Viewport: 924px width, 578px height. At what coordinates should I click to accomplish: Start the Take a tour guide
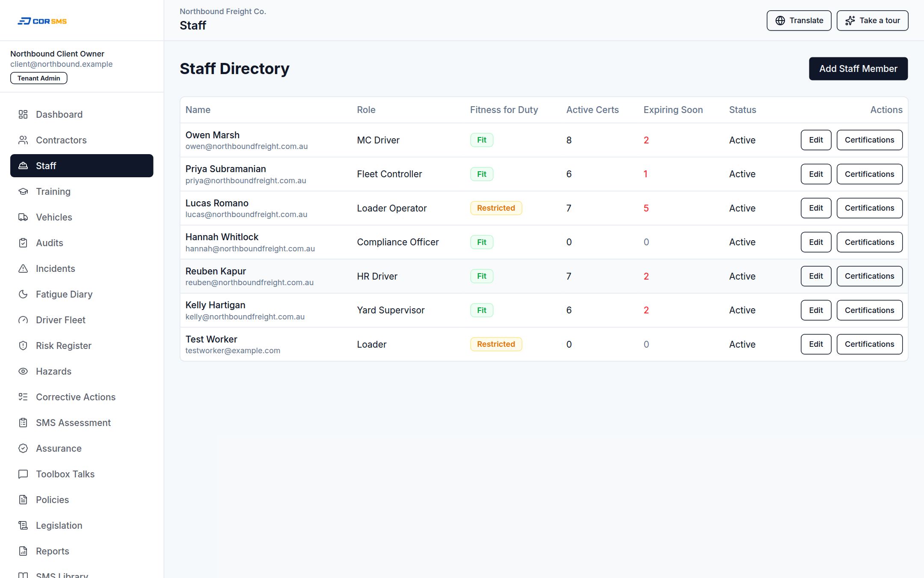pos(872,21)
